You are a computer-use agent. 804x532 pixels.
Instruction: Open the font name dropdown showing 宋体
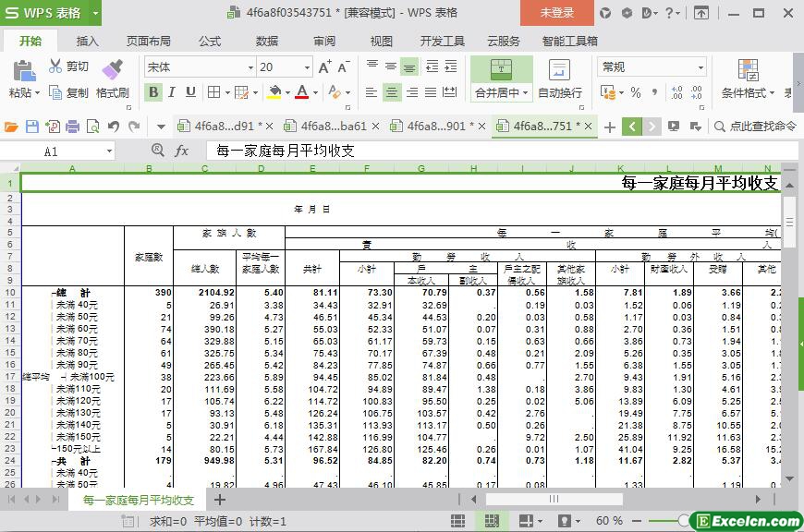pos(250,67)
